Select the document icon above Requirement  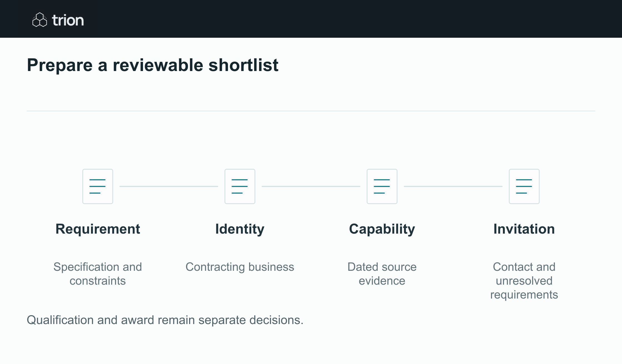click(98, 186)
